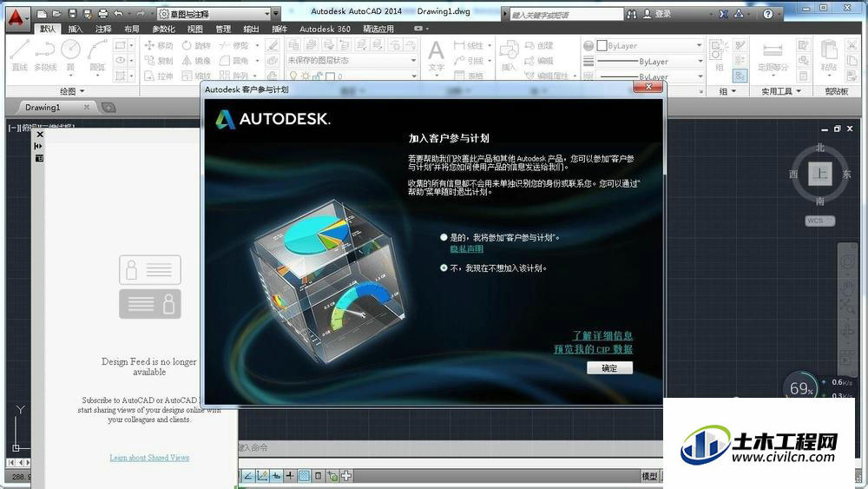
Task: Click the Model (模型) button in status bar
Action: [x=649, y=476]
